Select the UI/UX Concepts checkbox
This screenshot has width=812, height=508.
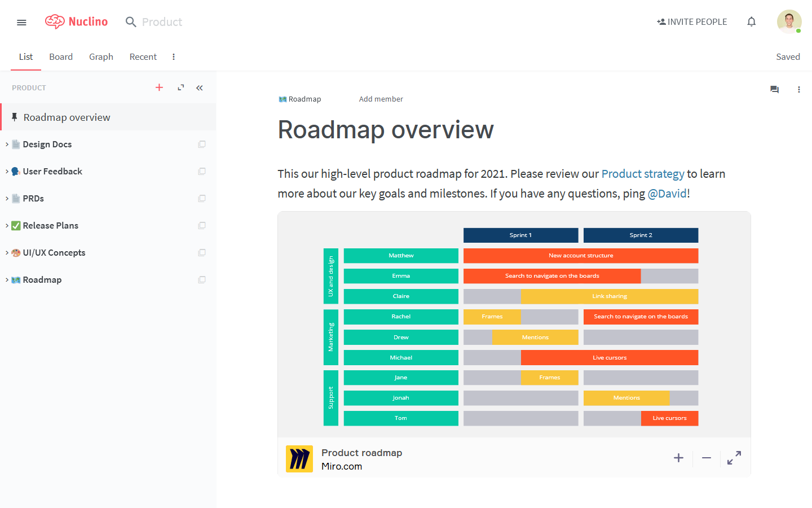(x=202, y=252)
